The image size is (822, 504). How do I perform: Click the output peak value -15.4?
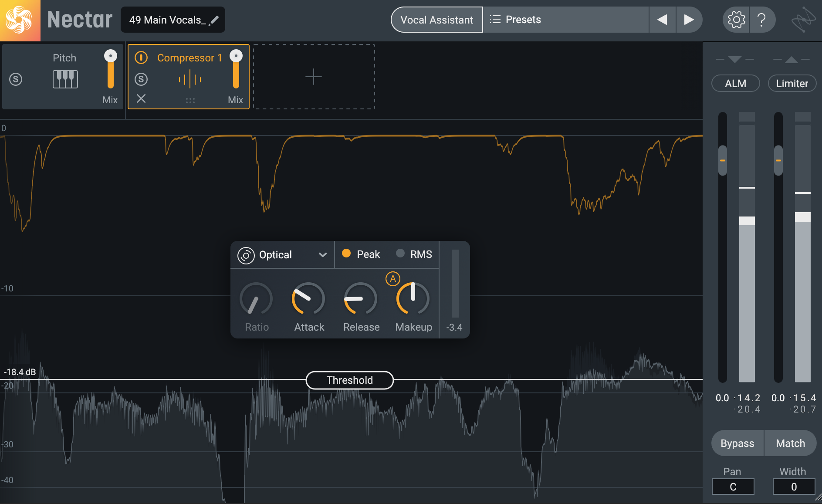click(803, 398)
